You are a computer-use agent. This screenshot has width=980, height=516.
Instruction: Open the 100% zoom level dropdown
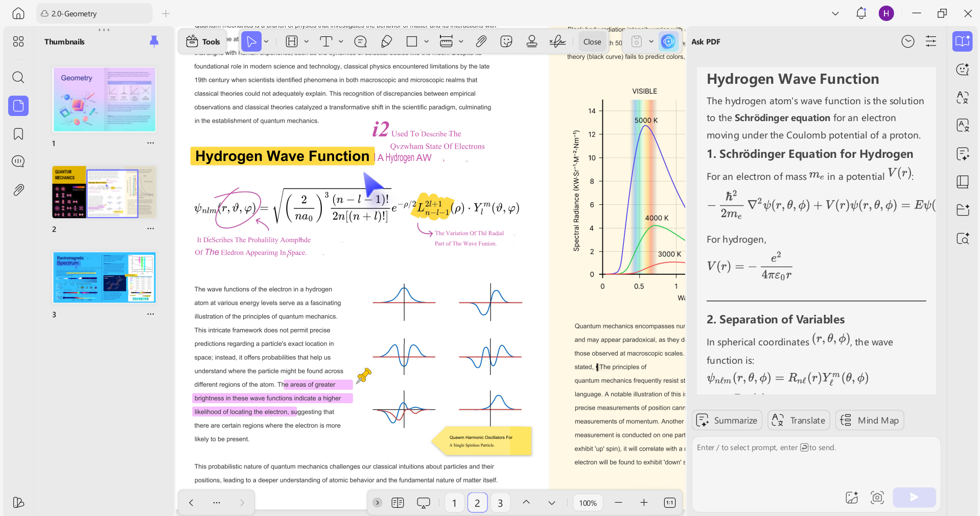588,503
